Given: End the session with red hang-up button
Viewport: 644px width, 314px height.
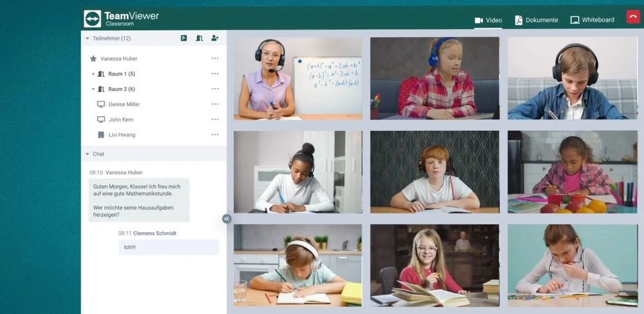Looking at the screenshot, I should 633,17.
